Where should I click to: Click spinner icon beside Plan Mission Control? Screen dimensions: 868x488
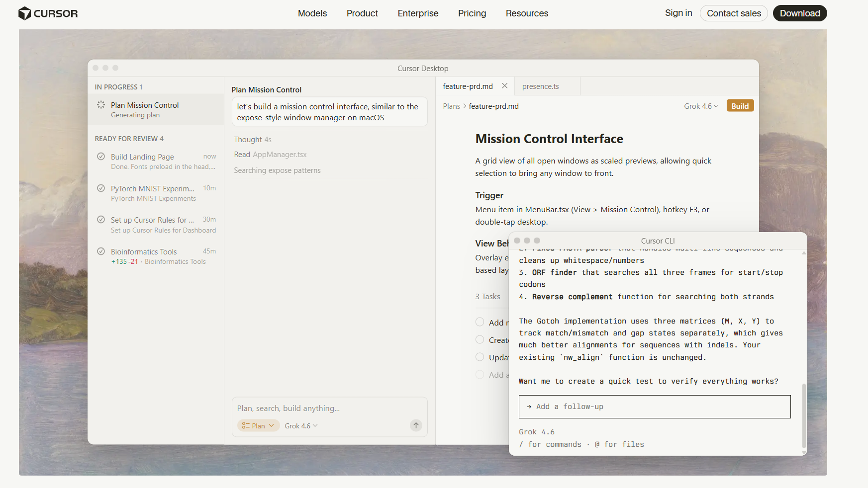[x=101, y=105]
